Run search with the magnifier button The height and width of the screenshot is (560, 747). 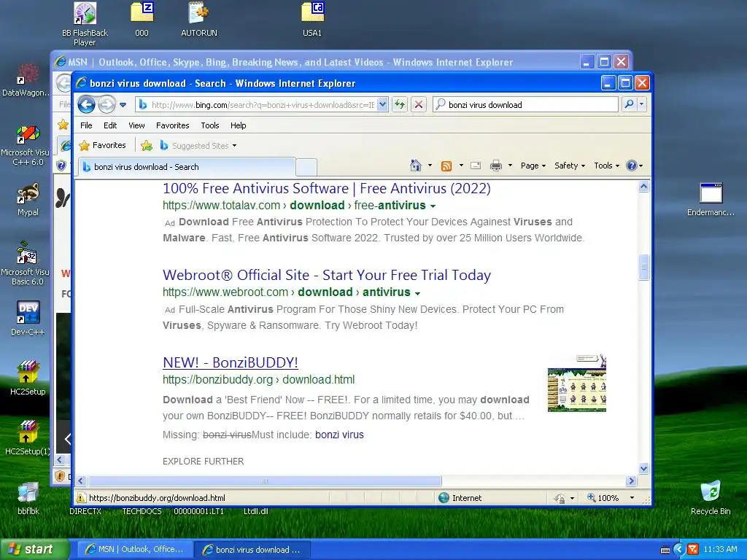pyautogui.click(x=630, y=104)
